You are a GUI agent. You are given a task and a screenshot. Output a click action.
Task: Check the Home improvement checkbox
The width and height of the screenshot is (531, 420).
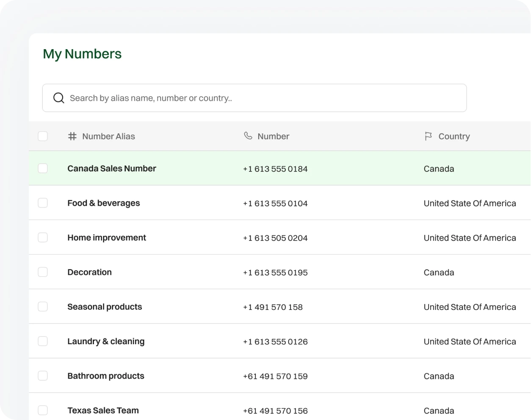click(x=43, y=238)
